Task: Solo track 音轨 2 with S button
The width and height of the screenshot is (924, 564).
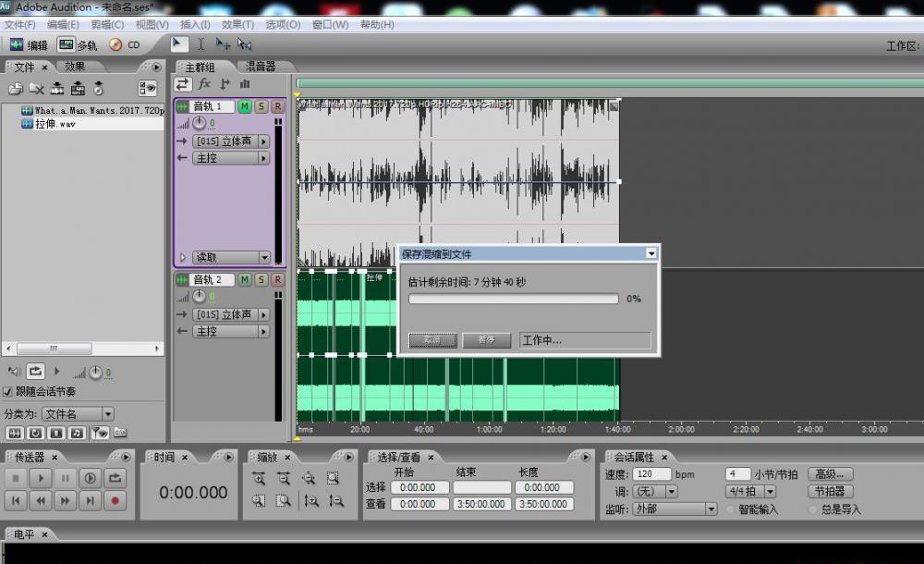Action: click(x=261, y=279)
